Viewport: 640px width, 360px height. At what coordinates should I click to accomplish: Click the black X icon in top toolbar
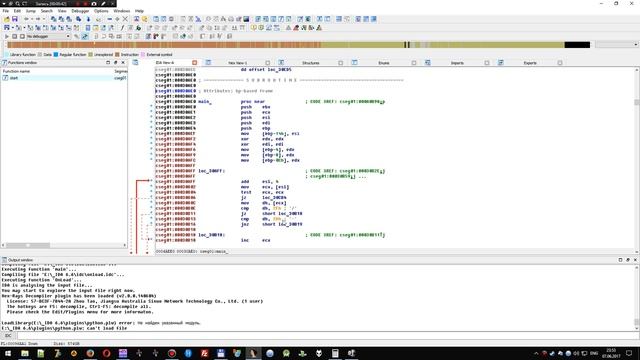click(x=125, y=19)
